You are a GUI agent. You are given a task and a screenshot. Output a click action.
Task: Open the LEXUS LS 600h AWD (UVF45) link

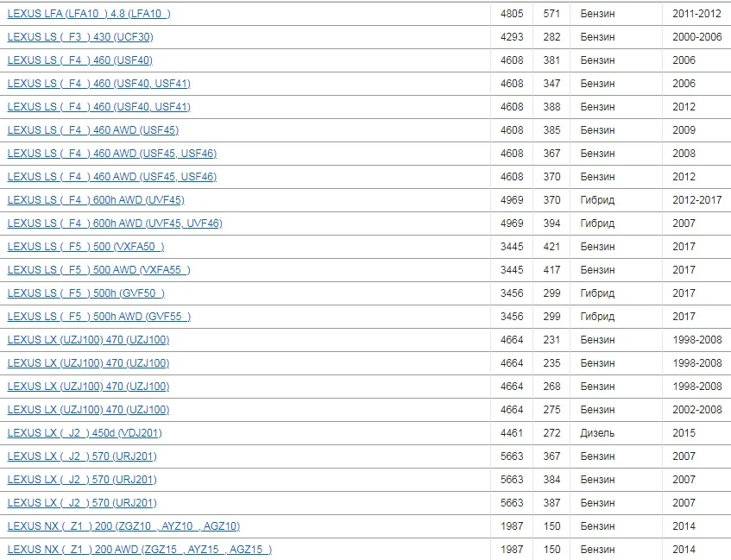pos(96,200)
